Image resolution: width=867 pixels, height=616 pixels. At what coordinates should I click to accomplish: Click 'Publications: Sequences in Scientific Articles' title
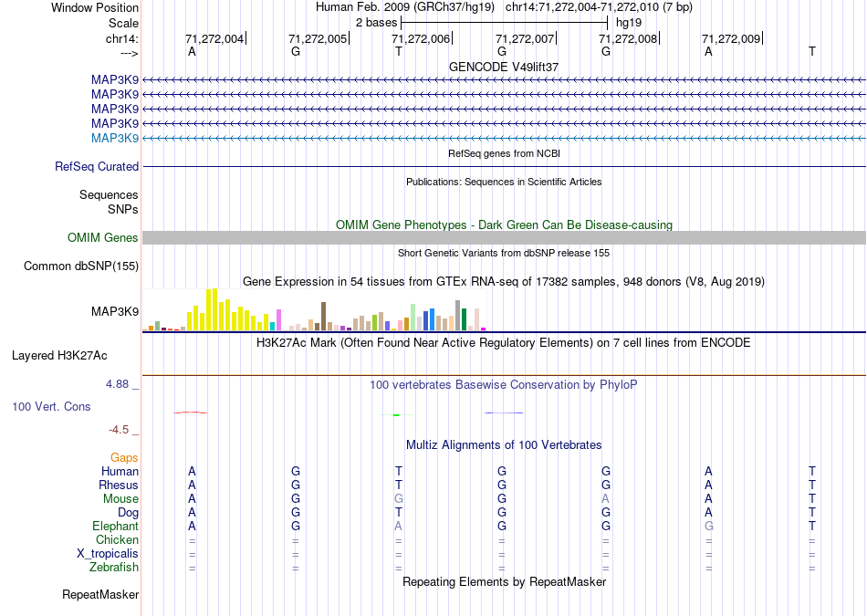(504, 182)
